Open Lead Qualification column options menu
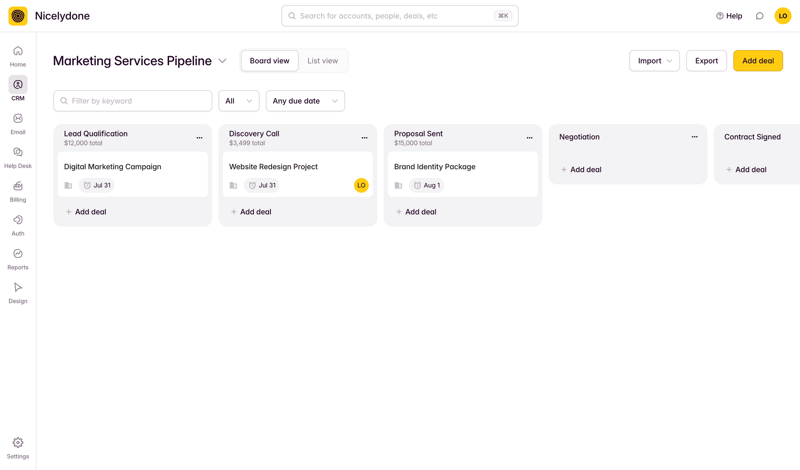Viewport: 800px width, 470px height. tap(199, 138)
